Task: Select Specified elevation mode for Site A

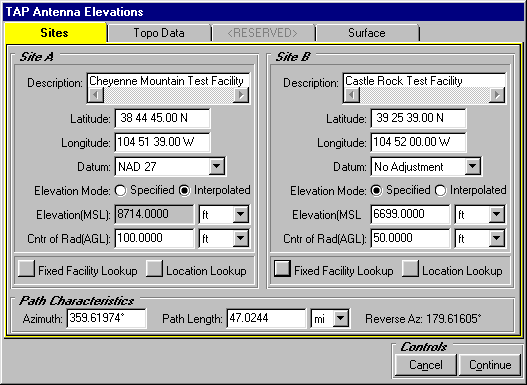Action: [x=120, y=190]
